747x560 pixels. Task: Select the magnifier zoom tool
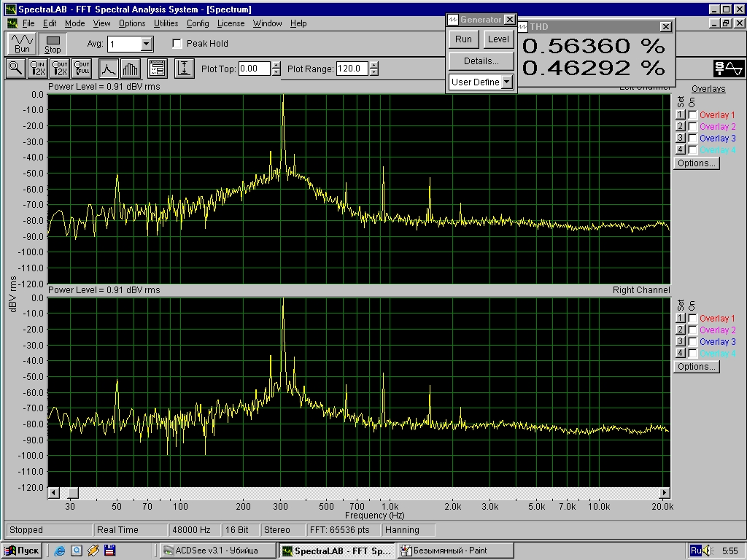click(x=15, y=69)
